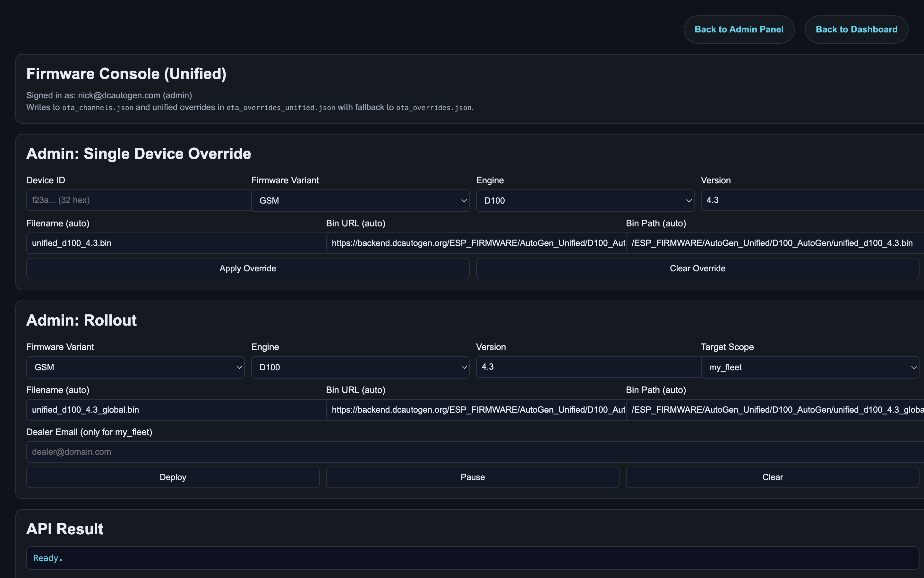
Task: Clear Override for the single device
Action: [x=697, y=269]
